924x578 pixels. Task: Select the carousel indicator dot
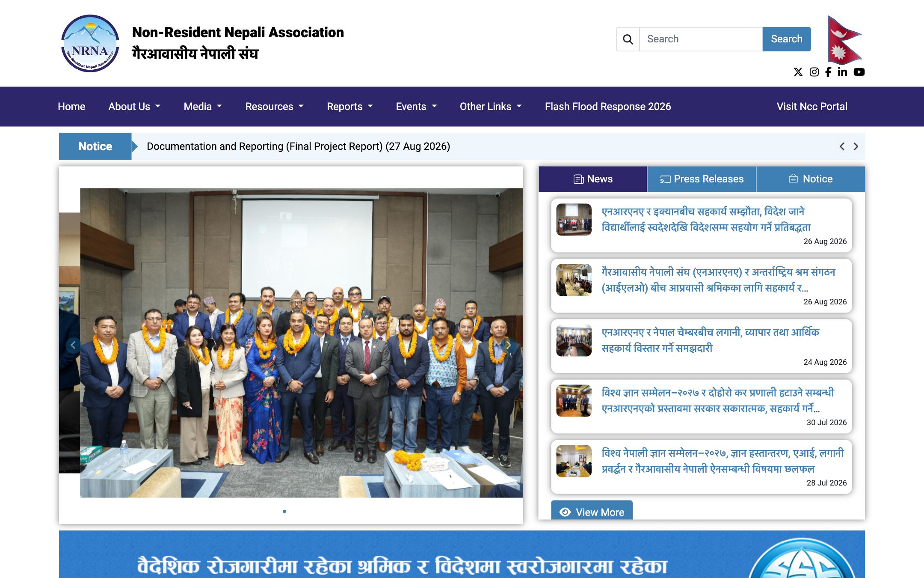[284, 511]
